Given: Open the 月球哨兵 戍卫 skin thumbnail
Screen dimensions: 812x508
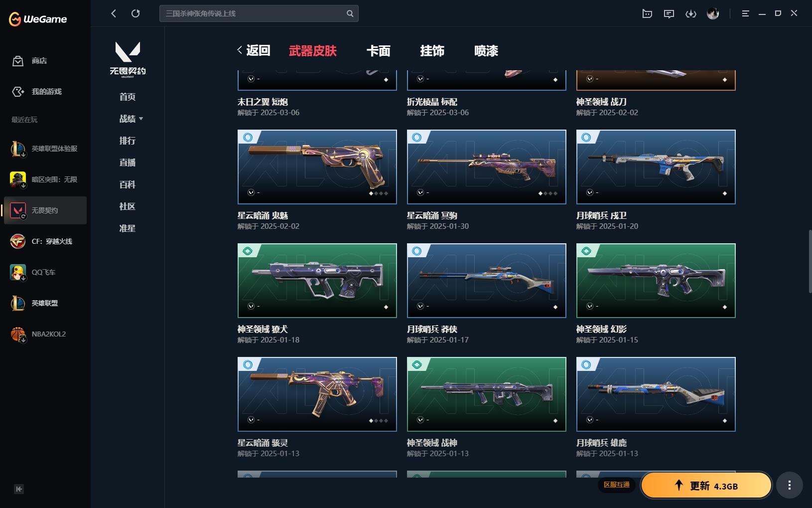Looking at the screenshot, I should tap(656, 167).
